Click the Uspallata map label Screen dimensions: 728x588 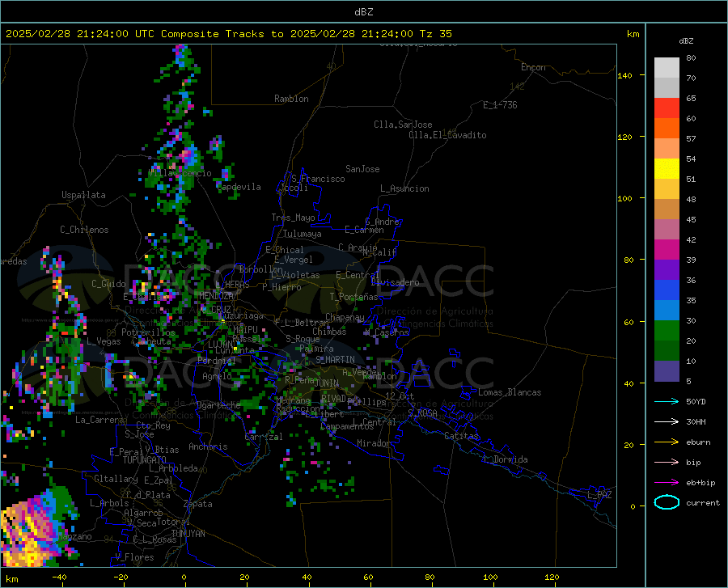pos(83,195)
